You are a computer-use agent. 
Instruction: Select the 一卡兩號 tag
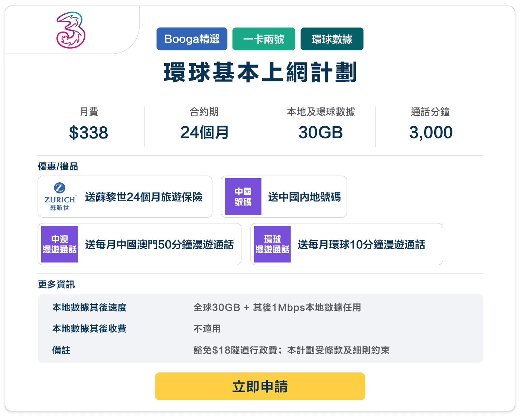click(264, 39)
